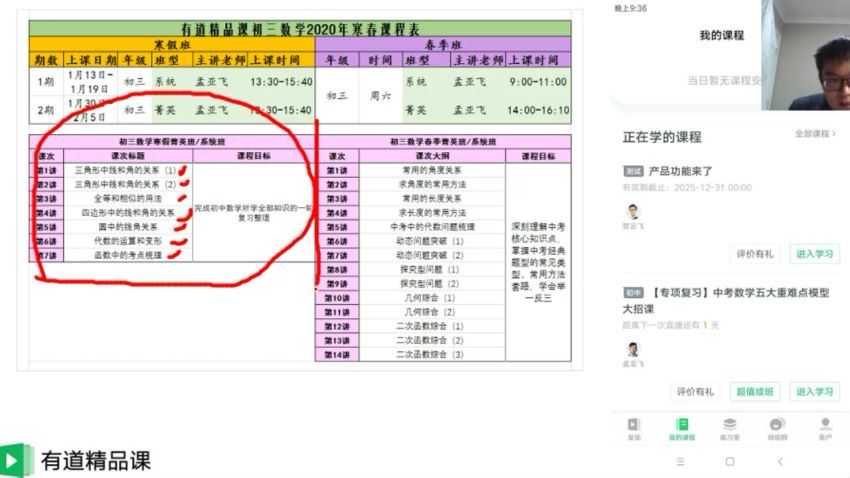Image resolution: width=850 pixels, height=478 pixels.
Task: Click spring lesson 动态问题突破 (1)
Action: 430,241
